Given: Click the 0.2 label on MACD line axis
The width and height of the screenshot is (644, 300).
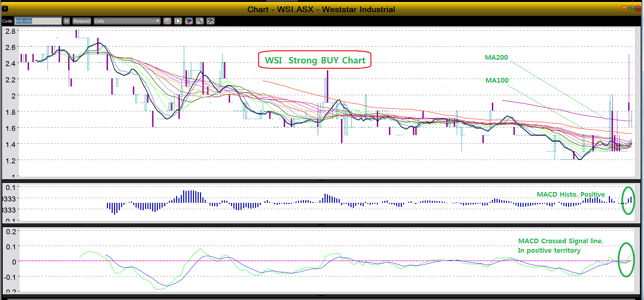Looking at the screenshot, I should [x=11, y=232].
